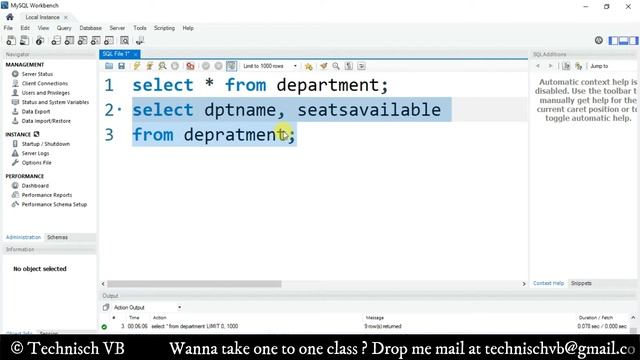This screenshot has width=640, height=360.
Task: Open the File menu
Action: (x=8, y=28)
